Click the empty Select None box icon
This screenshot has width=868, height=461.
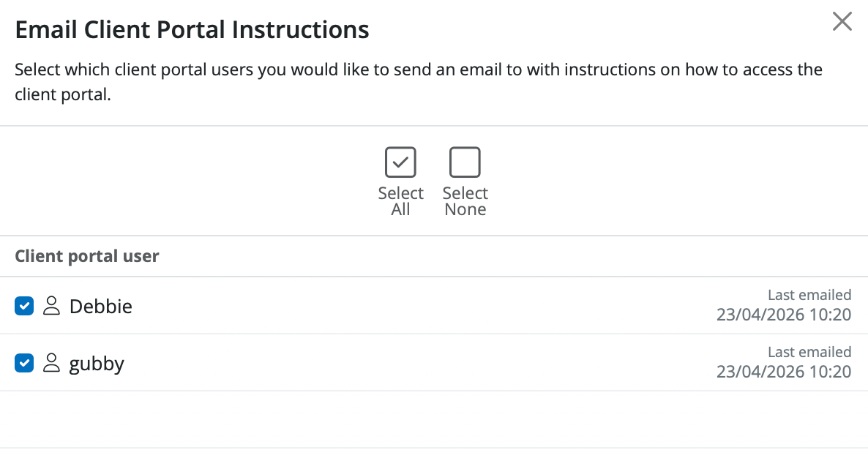point(465,162)
